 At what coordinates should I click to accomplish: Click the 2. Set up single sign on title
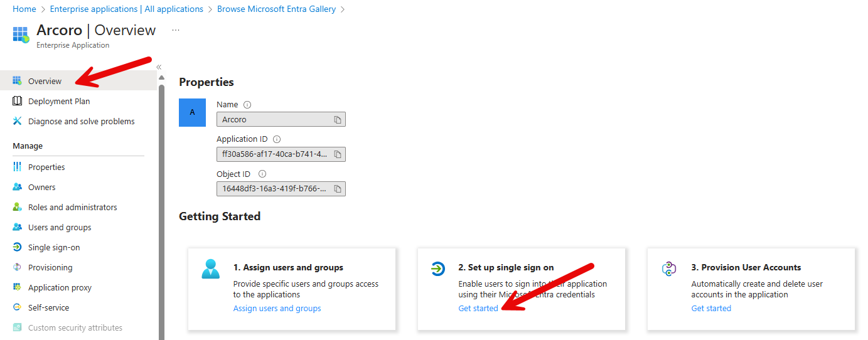pyautogui.click(x=506, y=267)
